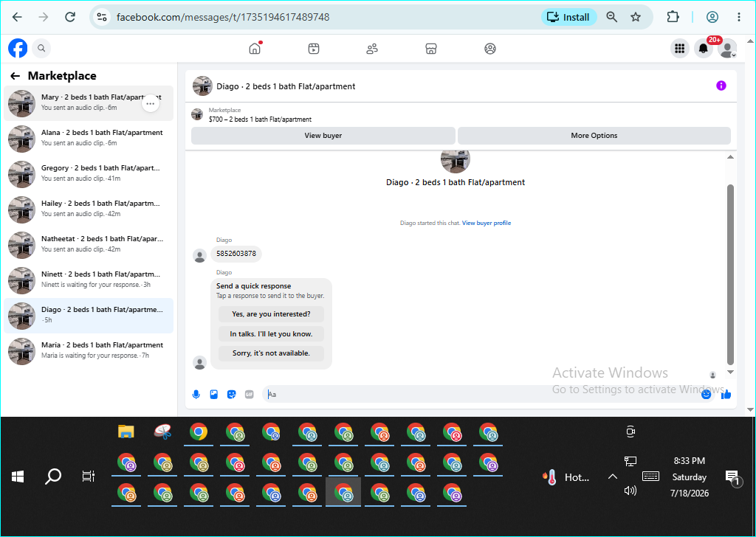
Task: Open the purple conversation information icon
Action: (x=721, y=86)
